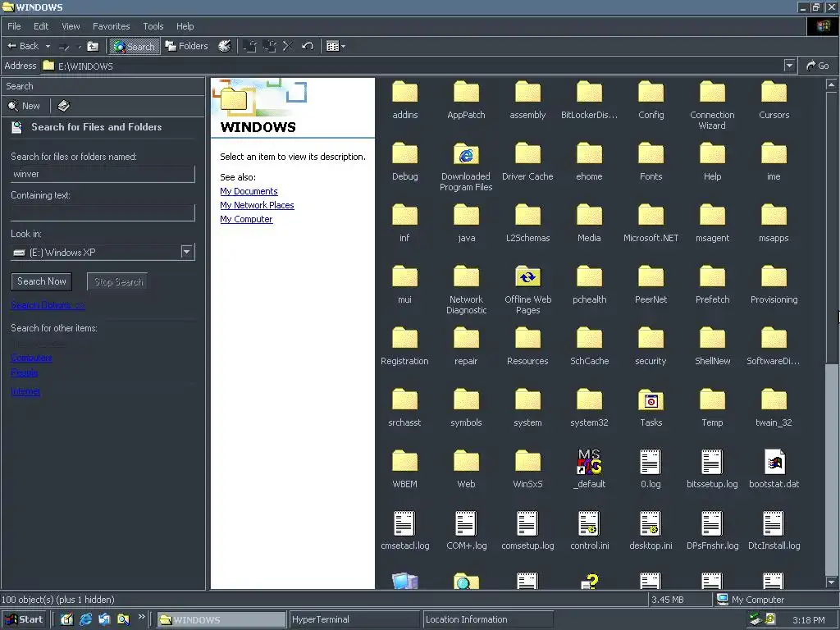Open the My Documents link
The height and width of the screenshot is (630, 840).
(x=249, y=191)
